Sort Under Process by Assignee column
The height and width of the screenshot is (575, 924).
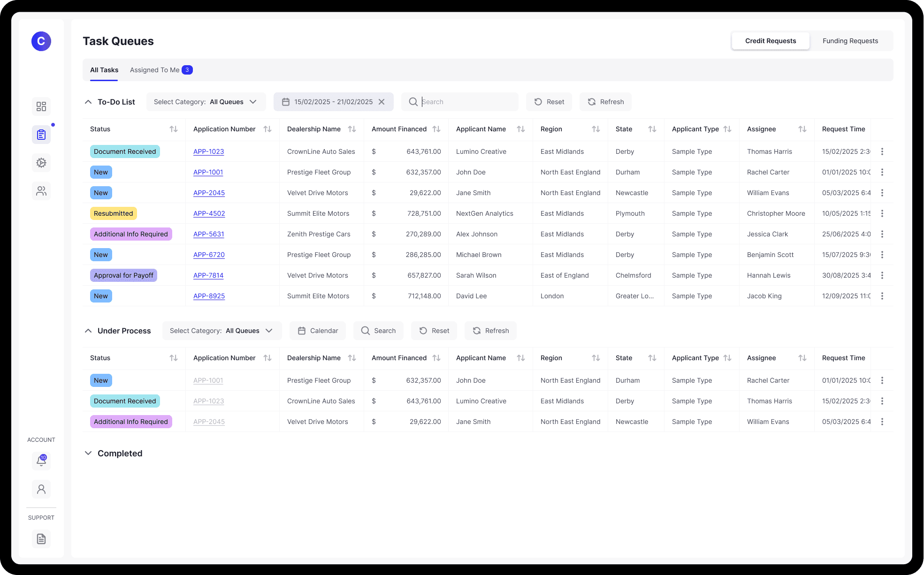click(802, 358)
